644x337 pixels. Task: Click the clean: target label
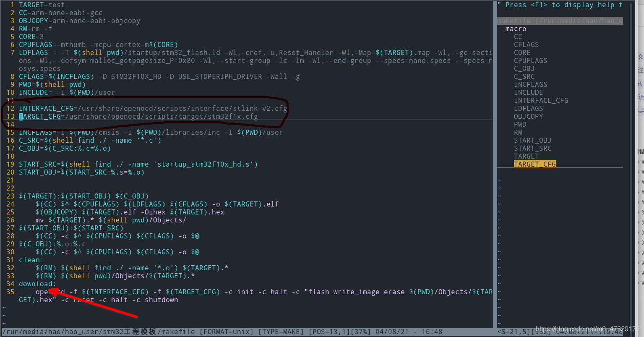31,260
